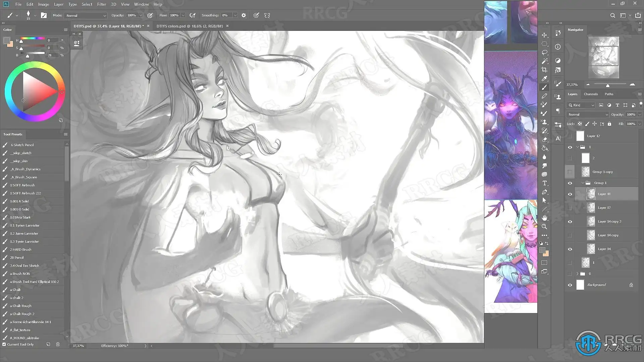This screenshot has width=644, height=362.
Task: Switch to the Channels tab
Action: 591,94
